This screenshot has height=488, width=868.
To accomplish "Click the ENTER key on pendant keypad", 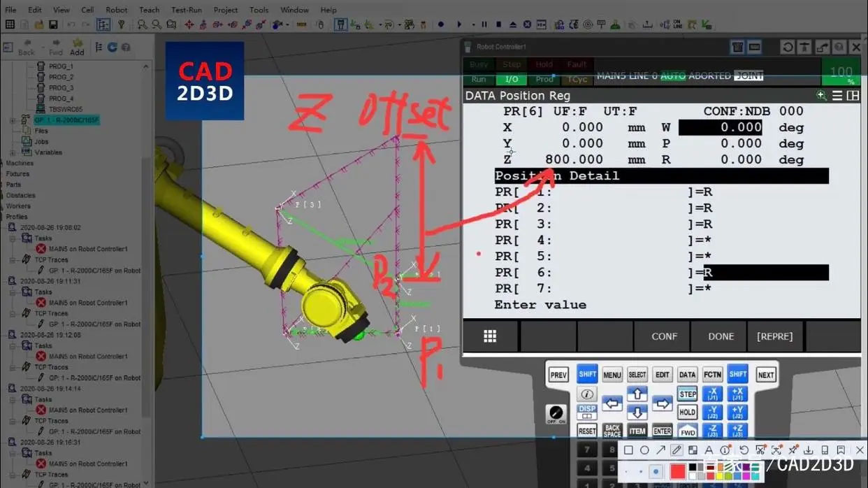I will coord(662,431).
